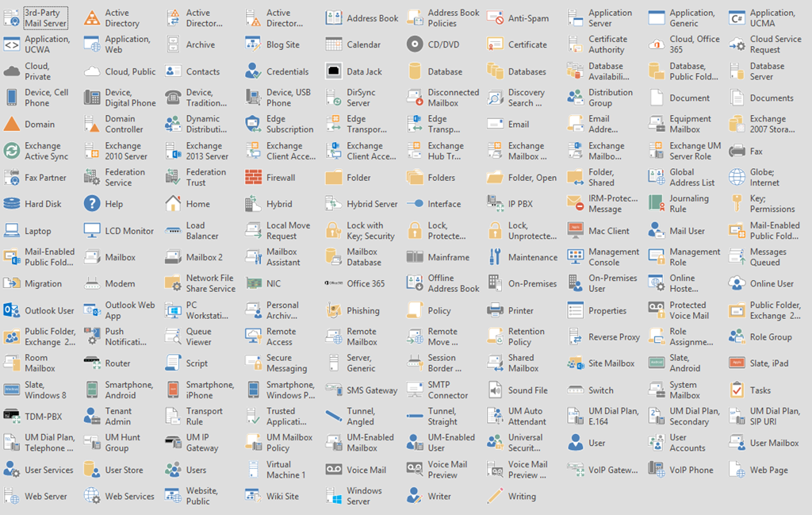Select the "Offline Address Book" label
Image resolution: width=812 pixels, height=515 pixels.
pos(454,283)
